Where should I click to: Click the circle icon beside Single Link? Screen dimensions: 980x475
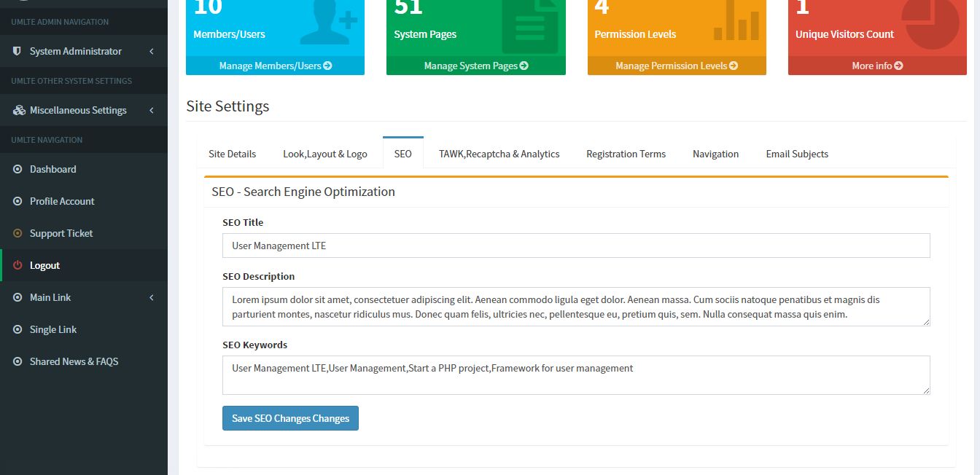point(17,330)
